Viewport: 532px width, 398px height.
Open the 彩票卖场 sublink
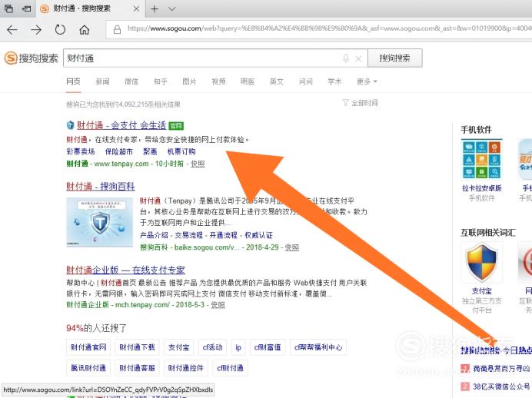tap(81, 151)
